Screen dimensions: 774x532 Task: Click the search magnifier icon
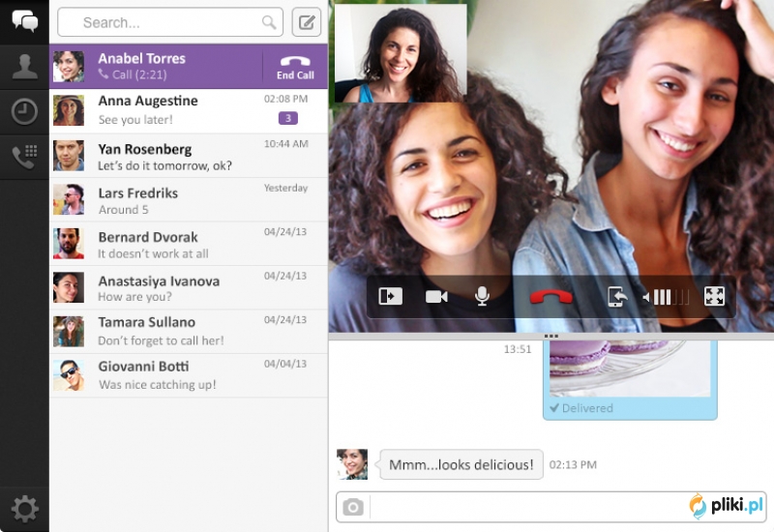pos(269,22)
